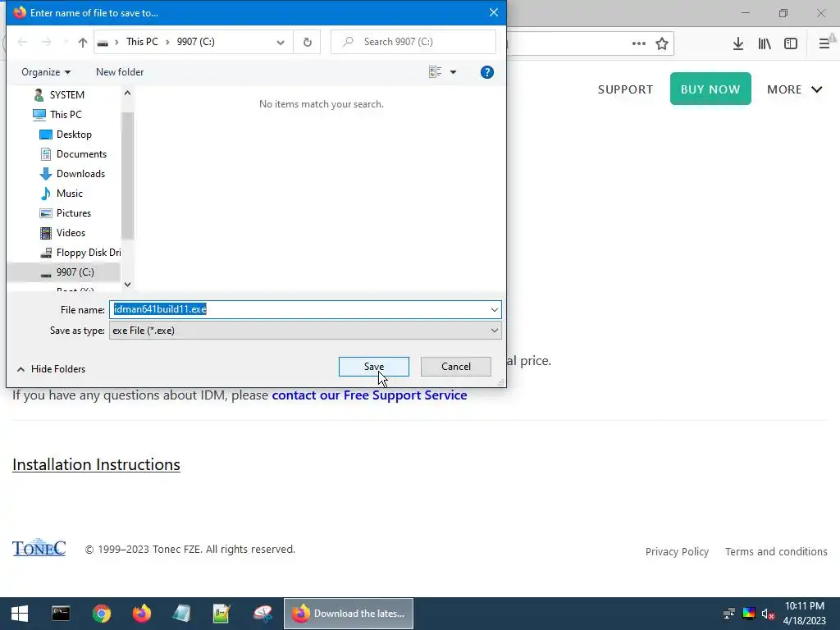Open the dialog help question-mark icon
840x630 pixels.
[x=487, y=72]
